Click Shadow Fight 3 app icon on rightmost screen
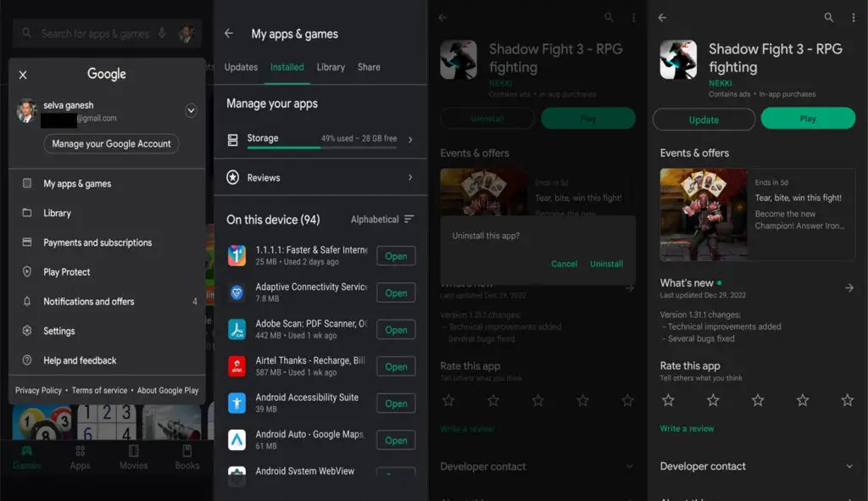This screenshot has height=501, width=868. 678,59
